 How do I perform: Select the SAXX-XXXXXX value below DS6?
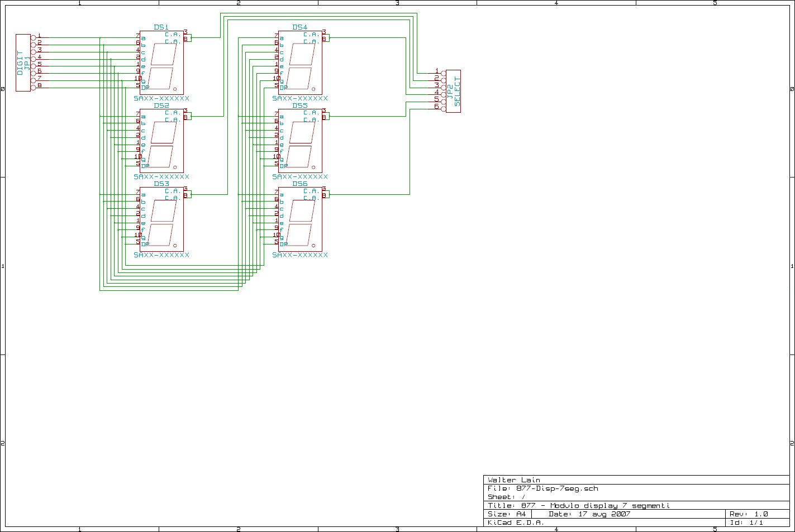(x=300, y=255)
